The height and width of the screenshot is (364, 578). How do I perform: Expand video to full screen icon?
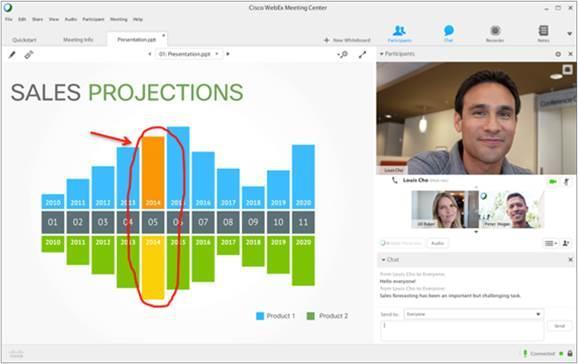pyautogui.click(x=567, y=69)
